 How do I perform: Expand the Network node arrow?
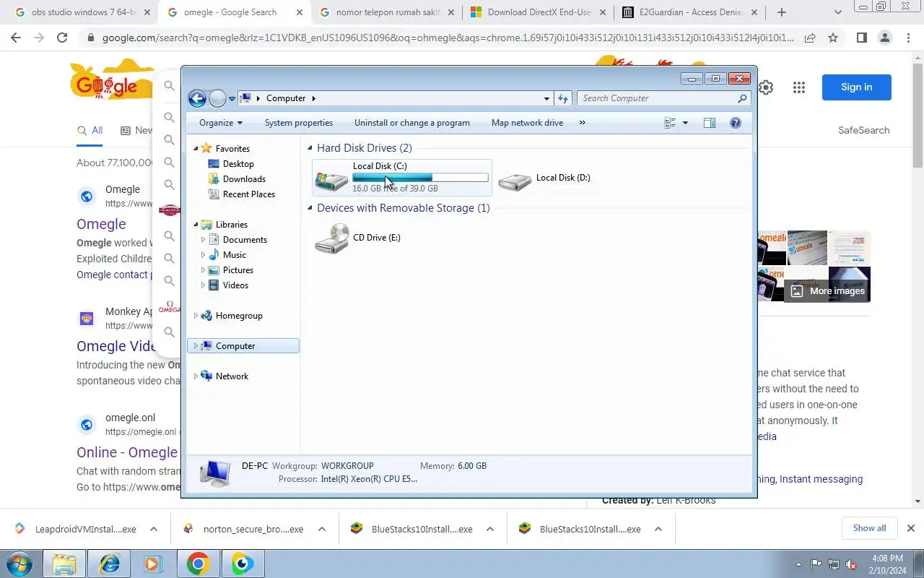(x=196, y=376)
